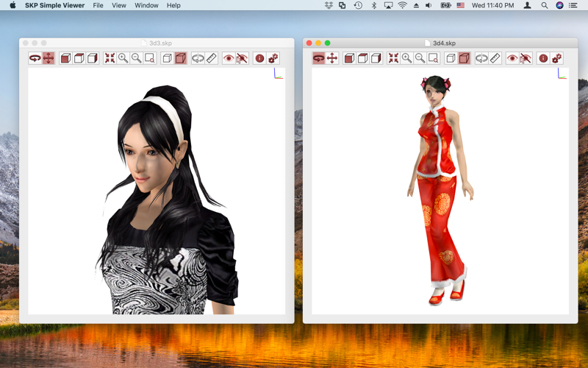The width and height of the screenshot is (588, 368).
Task: Toggle auto-rotate turntable icon in 3d3.skp window
Action: pyautogui.click(x=198, y=58)
